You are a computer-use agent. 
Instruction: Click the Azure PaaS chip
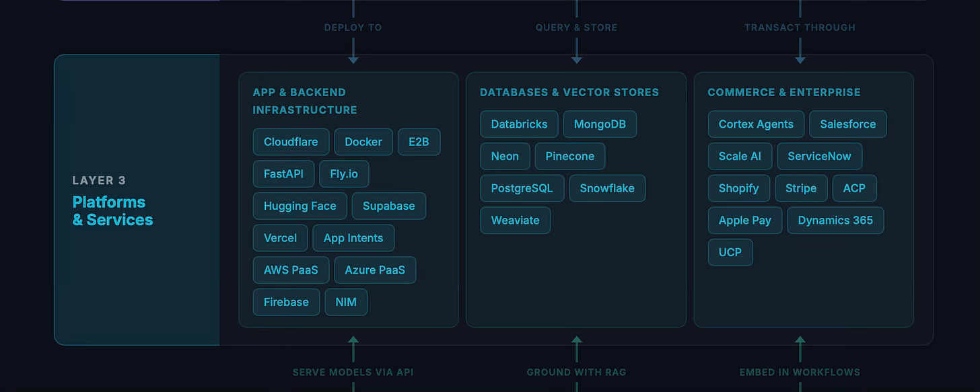375,270
